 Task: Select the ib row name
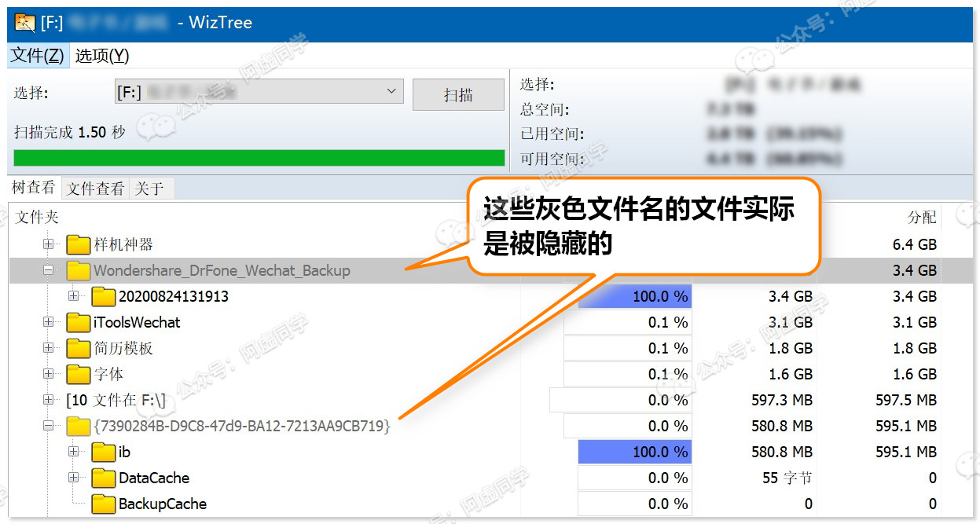pos(124,453)
